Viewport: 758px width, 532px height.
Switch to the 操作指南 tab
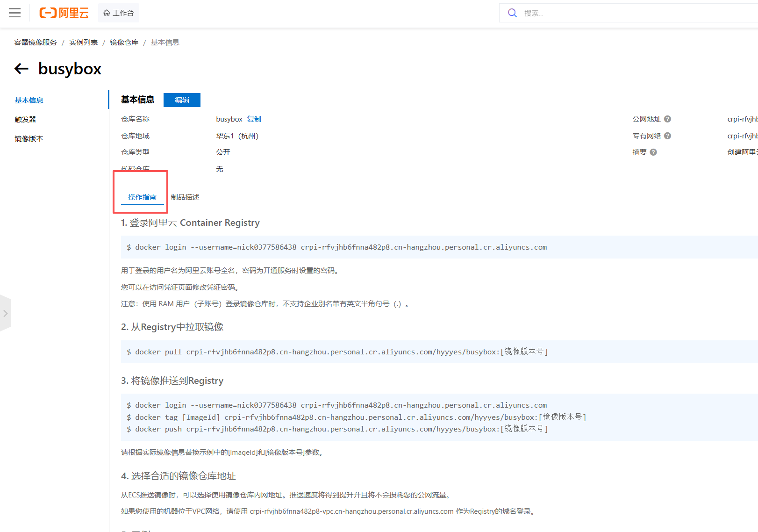click(142, 197)
